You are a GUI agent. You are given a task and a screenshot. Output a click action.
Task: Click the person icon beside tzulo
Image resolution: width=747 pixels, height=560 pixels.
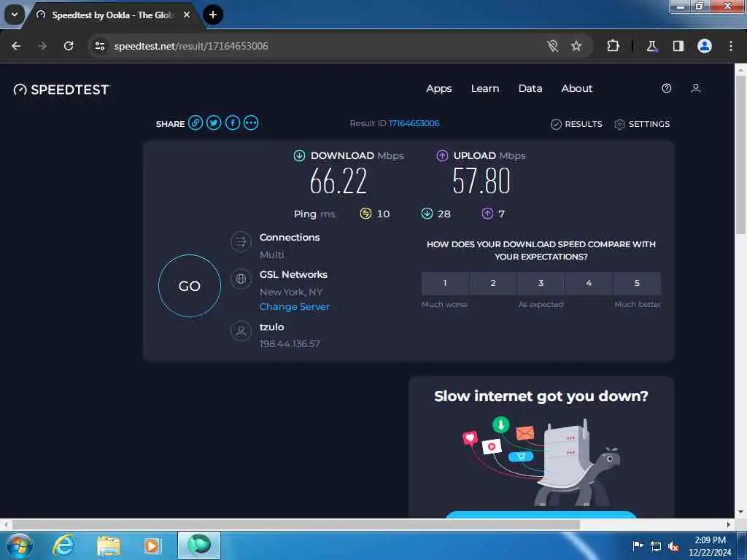[241, 331]
